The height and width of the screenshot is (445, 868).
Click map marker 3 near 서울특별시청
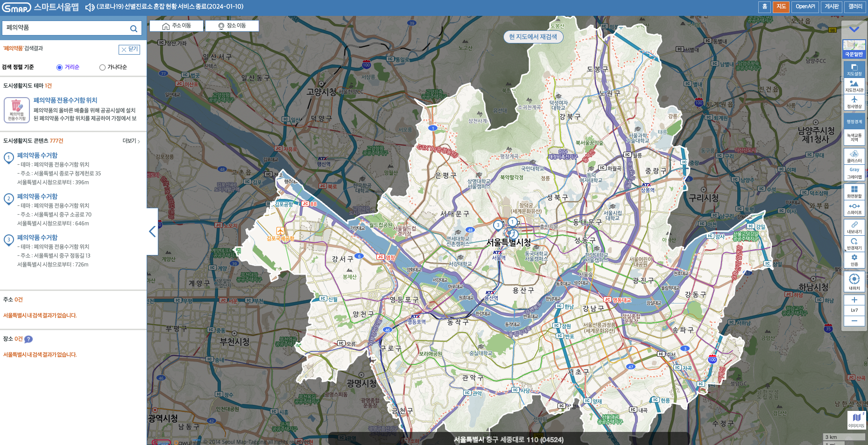498,226
